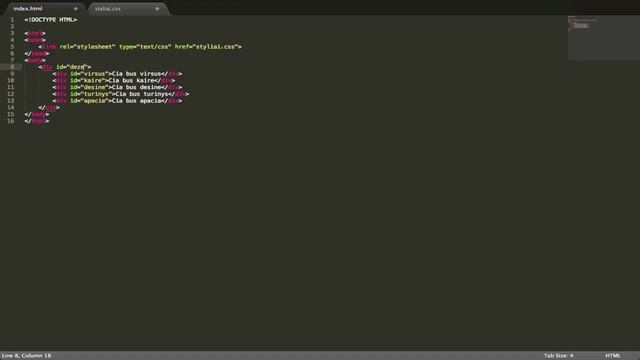Close the styliai.css tab
This screenshot has width=640, height=360.
click(157, 9)
